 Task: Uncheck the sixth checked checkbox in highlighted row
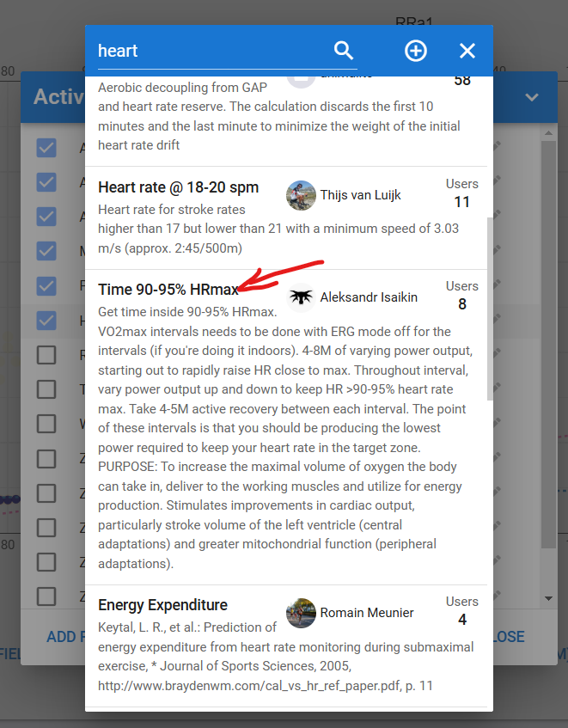[46, 321]
